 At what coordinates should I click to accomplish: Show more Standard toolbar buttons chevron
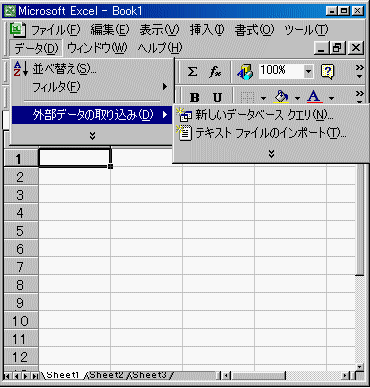coord(359,71)
